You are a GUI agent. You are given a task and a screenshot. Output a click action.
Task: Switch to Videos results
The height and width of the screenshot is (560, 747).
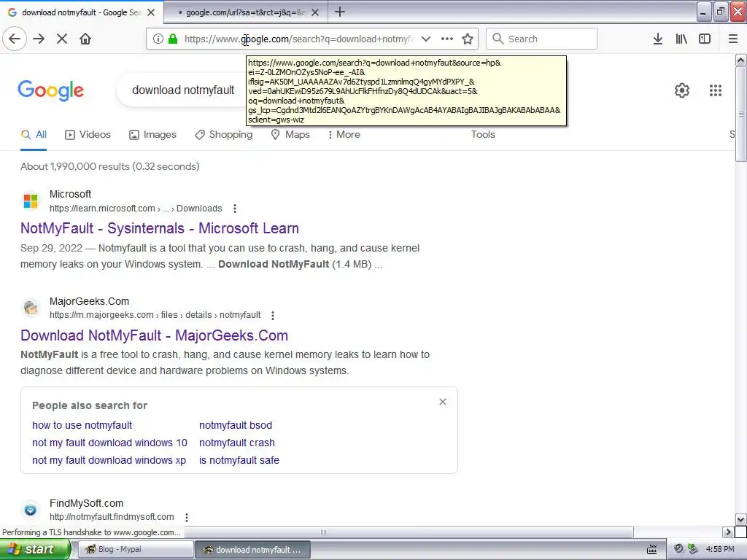[88, 135]
